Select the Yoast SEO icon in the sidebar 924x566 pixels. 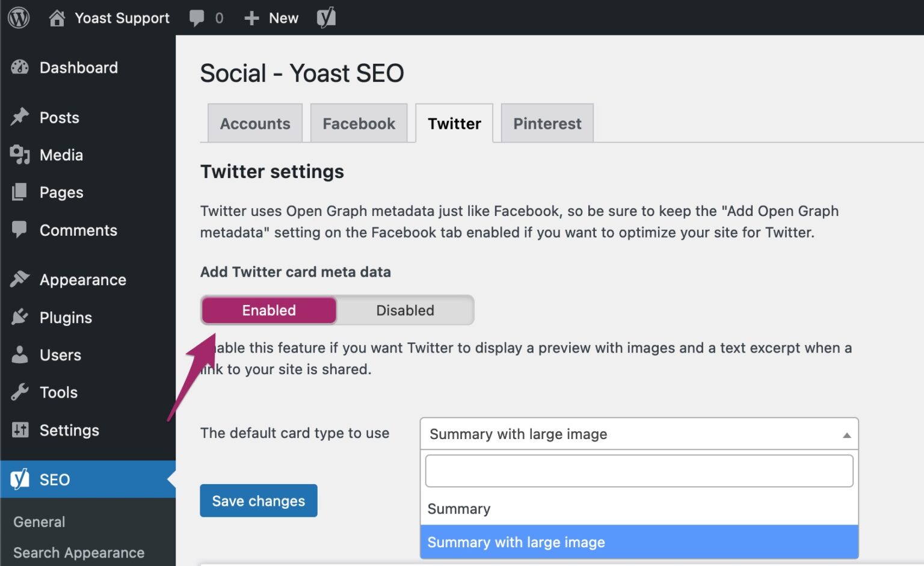20,479
